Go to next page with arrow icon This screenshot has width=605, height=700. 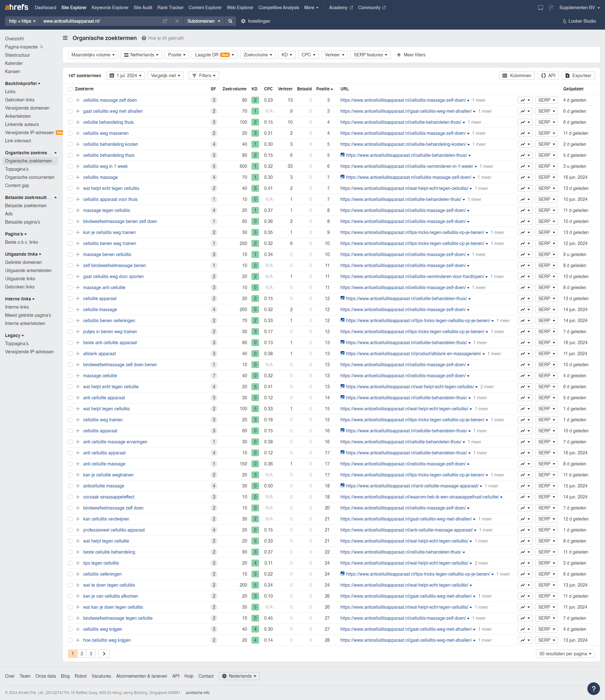(x=104, y=654)
